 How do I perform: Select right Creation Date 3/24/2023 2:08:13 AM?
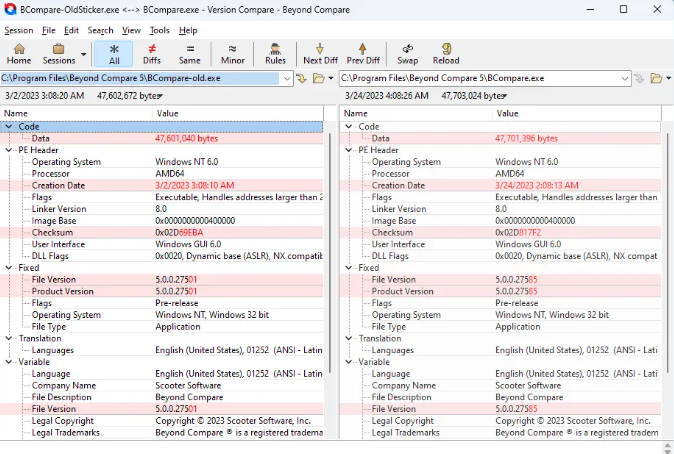(x=537, y=185)
